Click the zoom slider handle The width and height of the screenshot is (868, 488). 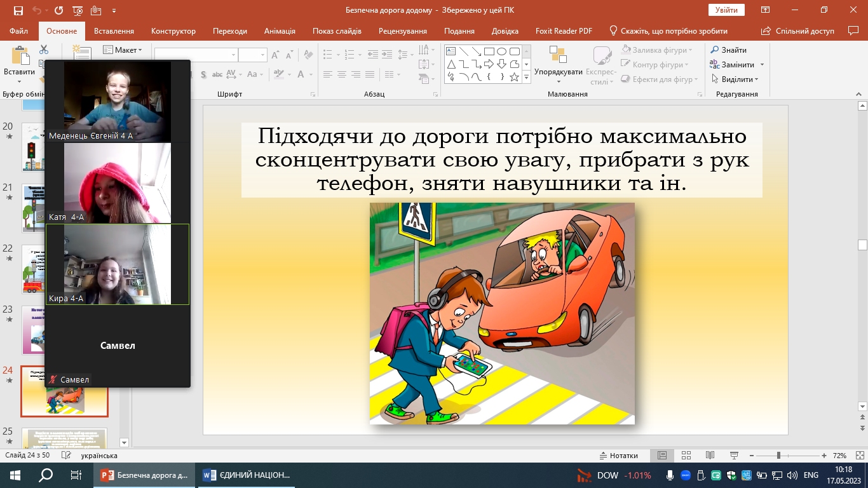tap(778, 456)
